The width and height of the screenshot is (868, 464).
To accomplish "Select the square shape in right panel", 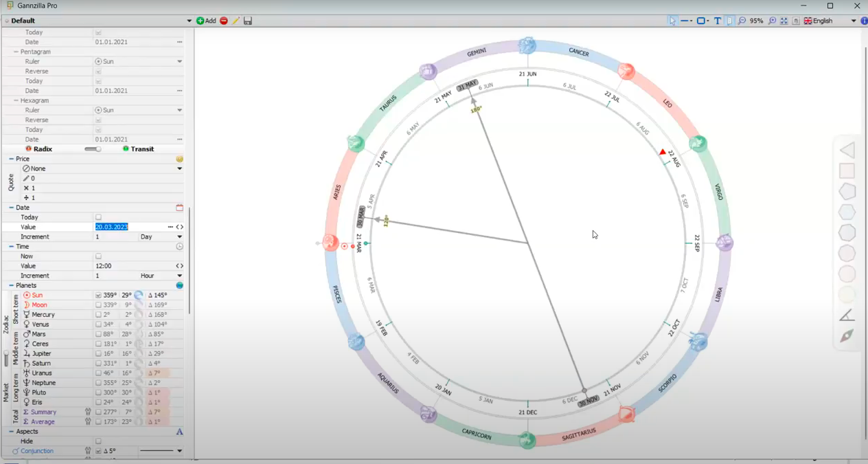I will point(847,170).
